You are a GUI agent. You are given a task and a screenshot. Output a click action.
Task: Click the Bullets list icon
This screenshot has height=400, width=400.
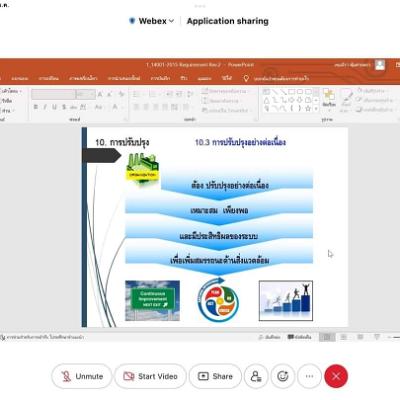(137, 94)
